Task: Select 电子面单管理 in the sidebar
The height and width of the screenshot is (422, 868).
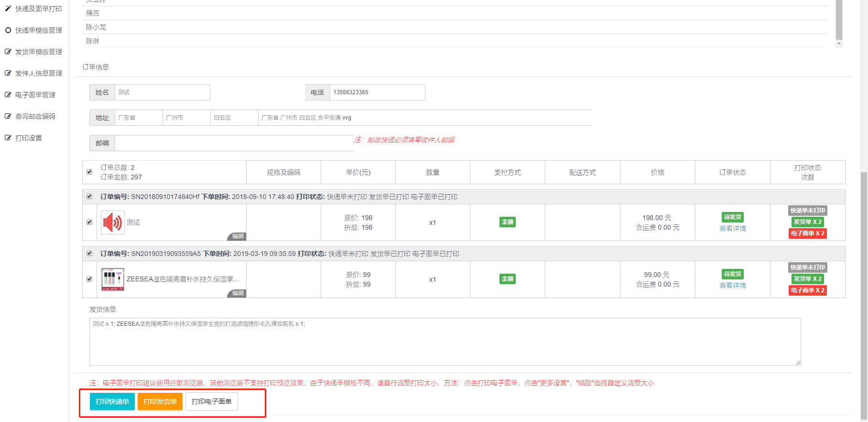Action: [35, 95]
